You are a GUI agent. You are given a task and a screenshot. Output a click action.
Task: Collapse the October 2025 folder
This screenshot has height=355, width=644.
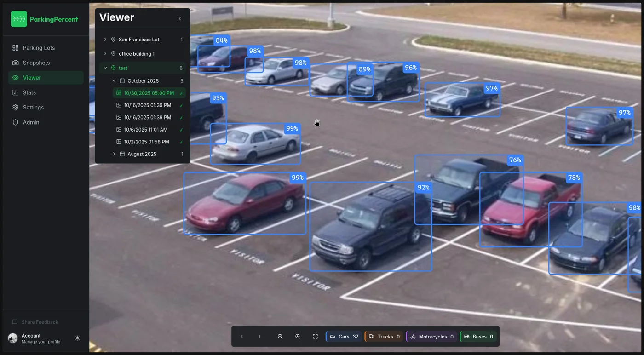click(114, 81)
